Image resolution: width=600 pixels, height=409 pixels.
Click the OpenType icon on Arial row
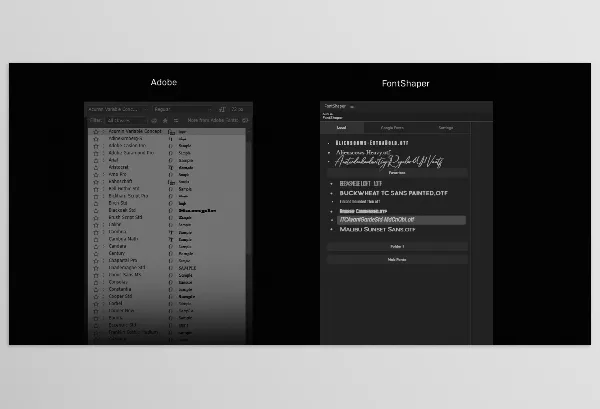pos(171,161)
